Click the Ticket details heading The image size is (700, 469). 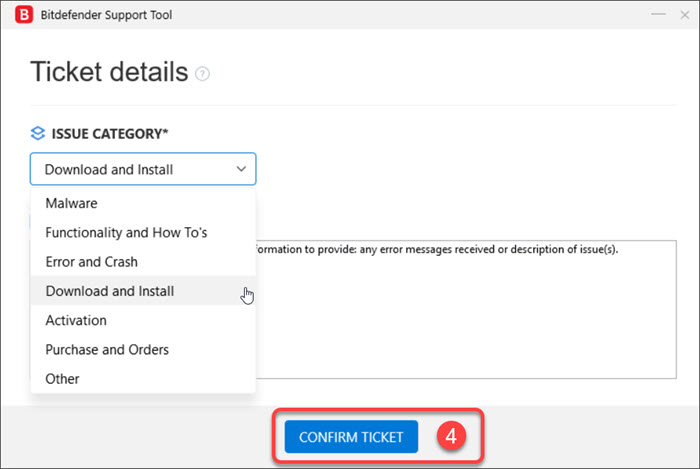click(109, 72)
